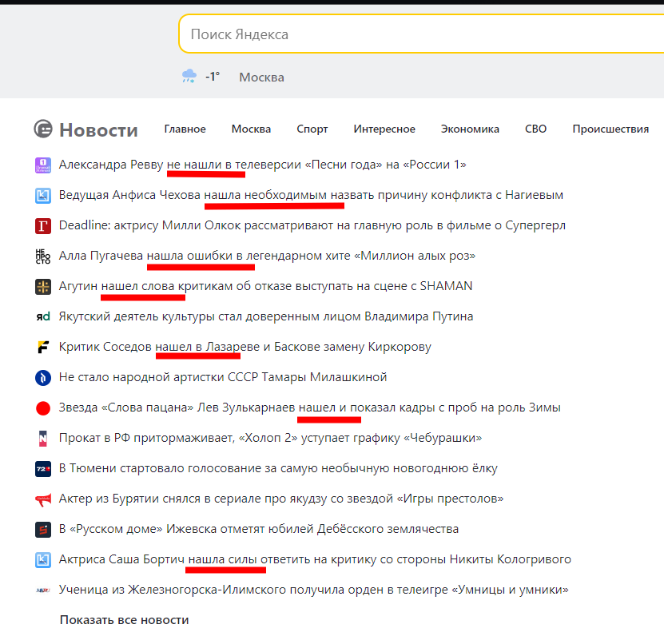Image resolution: width=664 pixels, height=644 pixels.
Task: Open headline about Алла Пугачева Миллион алых роз
Action: coord(267,256)
